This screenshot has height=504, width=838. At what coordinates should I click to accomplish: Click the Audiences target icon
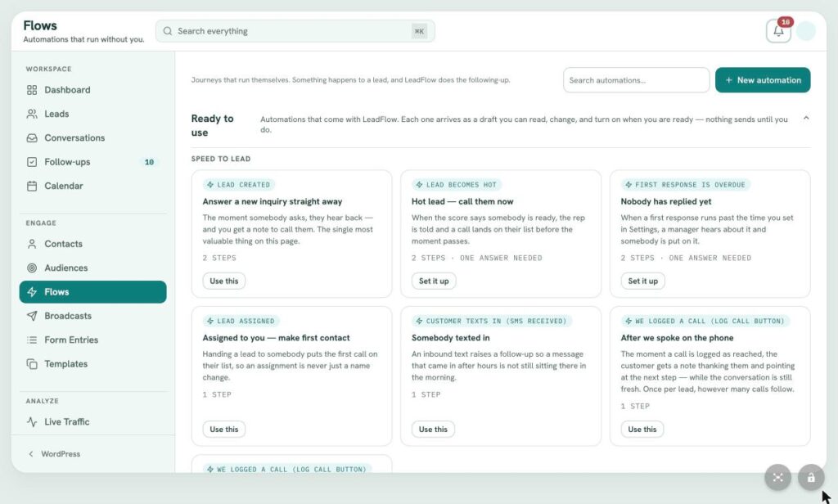32,268
